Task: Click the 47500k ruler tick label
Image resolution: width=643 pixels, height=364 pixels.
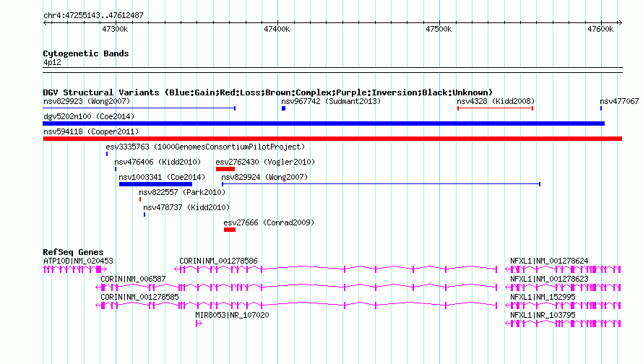Action: point(439,29)
